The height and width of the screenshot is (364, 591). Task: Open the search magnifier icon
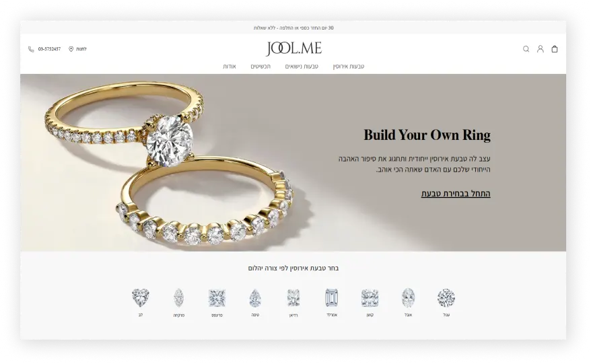(526, 49)
